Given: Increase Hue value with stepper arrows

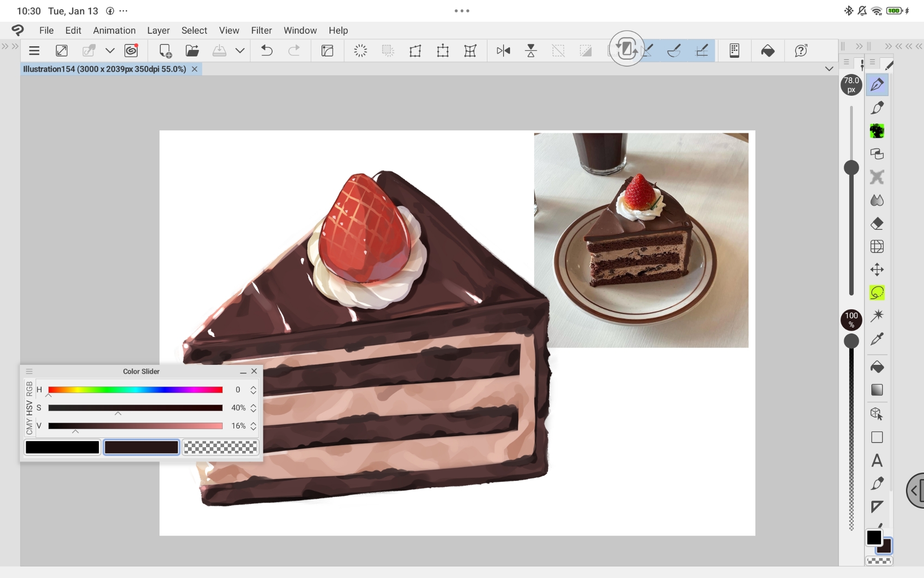Looking at the screenshot, I should 253,387.
